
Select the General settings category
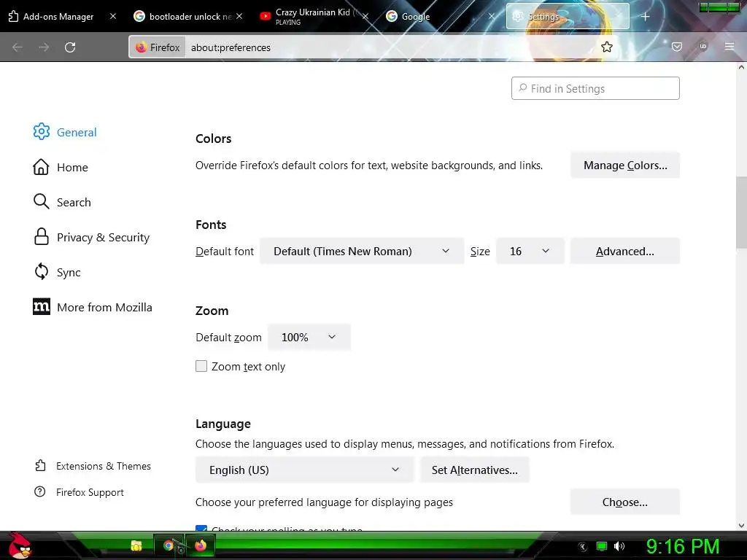(x=76, y=132)
